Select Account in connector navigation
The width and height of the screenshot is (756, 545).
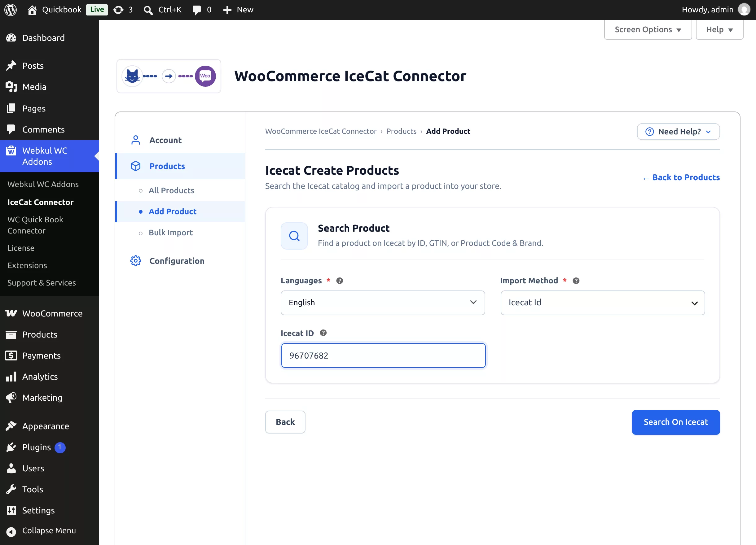(x=165, y=140)
